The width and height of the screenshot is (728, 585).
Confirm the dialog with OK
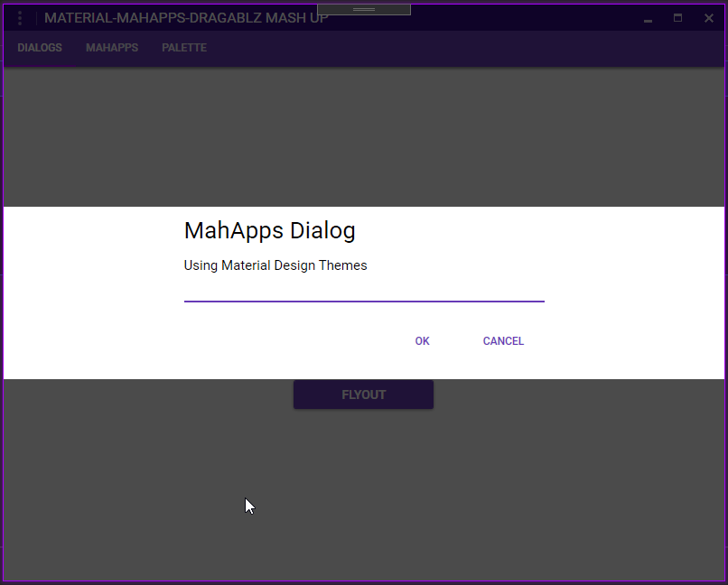(x=422, y=341)
